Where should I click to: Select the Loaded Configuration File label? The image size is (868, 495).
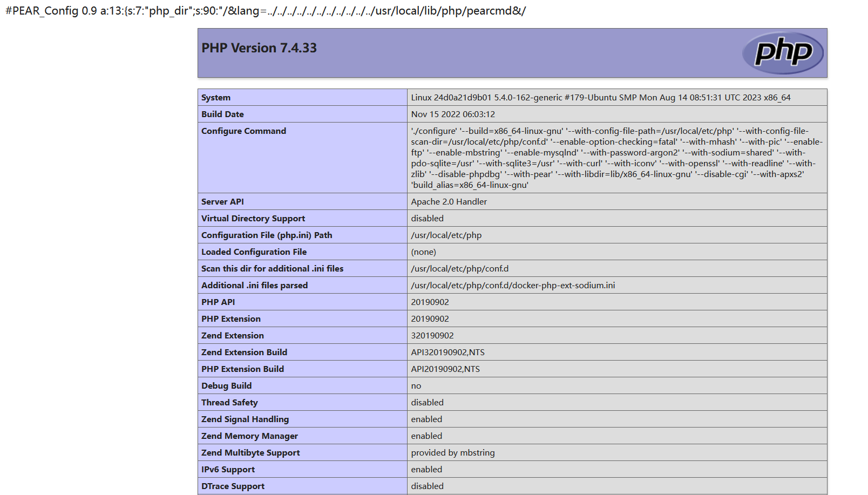click(x=254, y=252)
